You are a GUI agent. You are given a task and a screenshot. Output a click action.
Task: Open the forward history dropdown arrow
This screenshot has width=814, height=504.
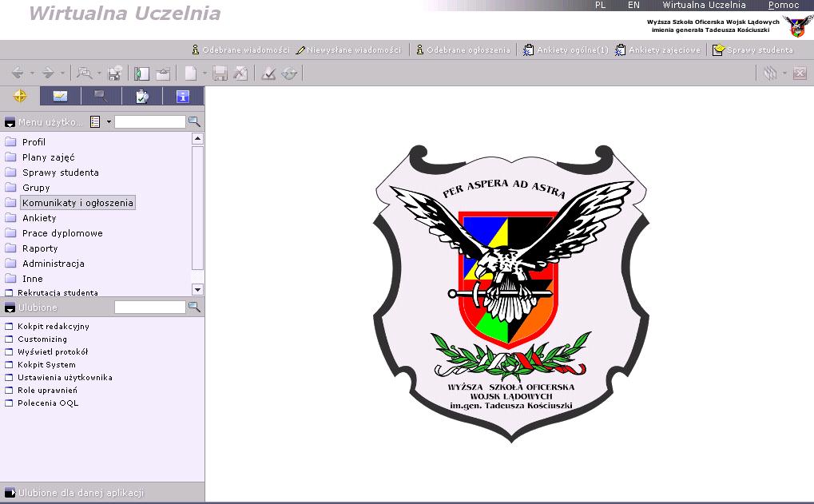pyautogui.click(x=62, y=73)
